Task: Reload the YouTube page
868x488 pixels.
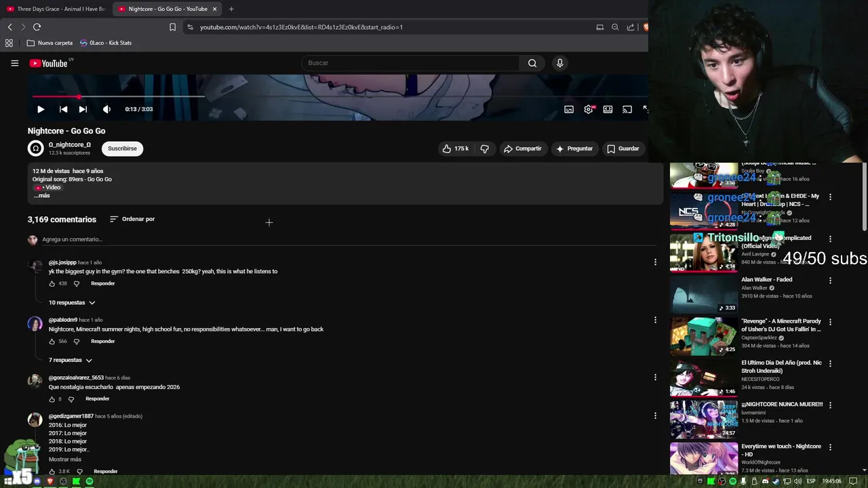Action: pos(37,27)
